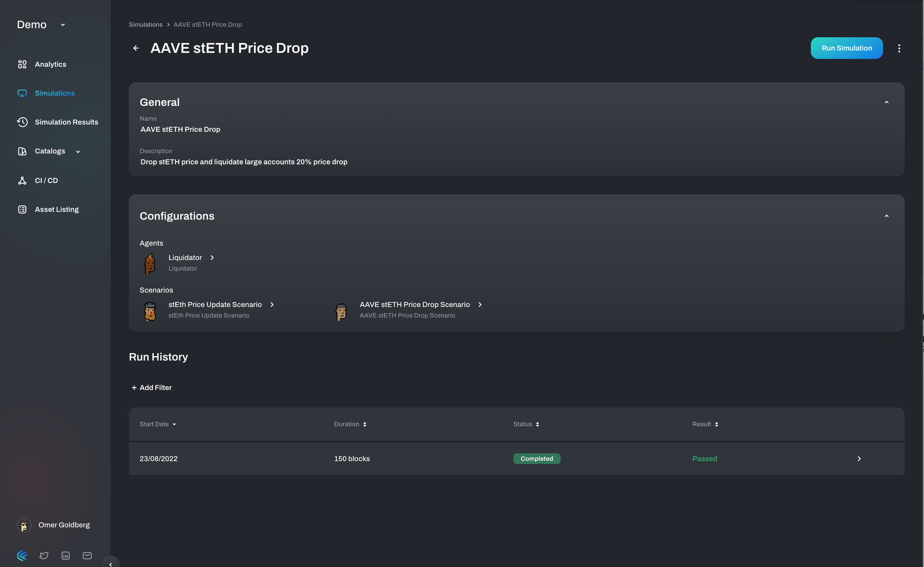924x567 pixels.
Task: Add a filter to Run History
Action: coord(152,388)
